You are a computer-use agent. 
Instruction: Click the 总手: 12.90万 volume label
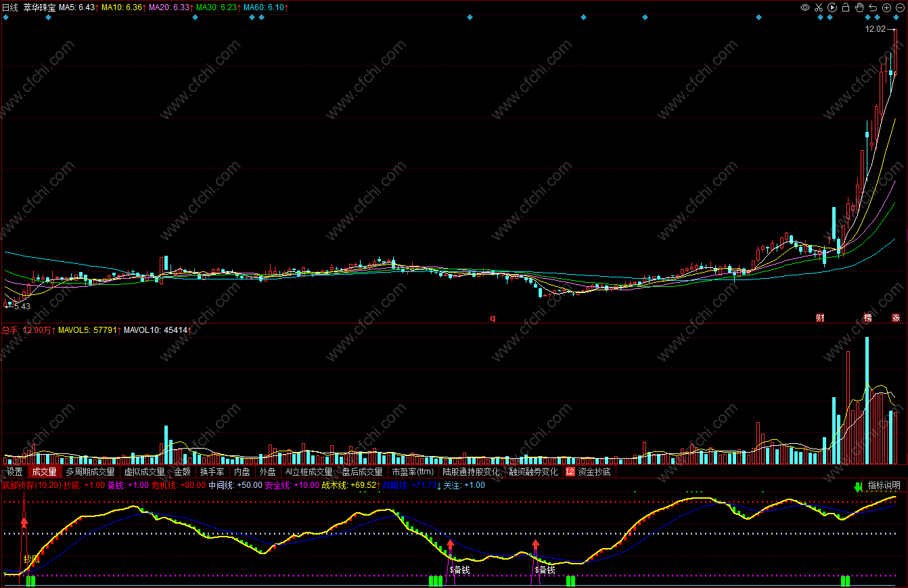click(28, 330)
